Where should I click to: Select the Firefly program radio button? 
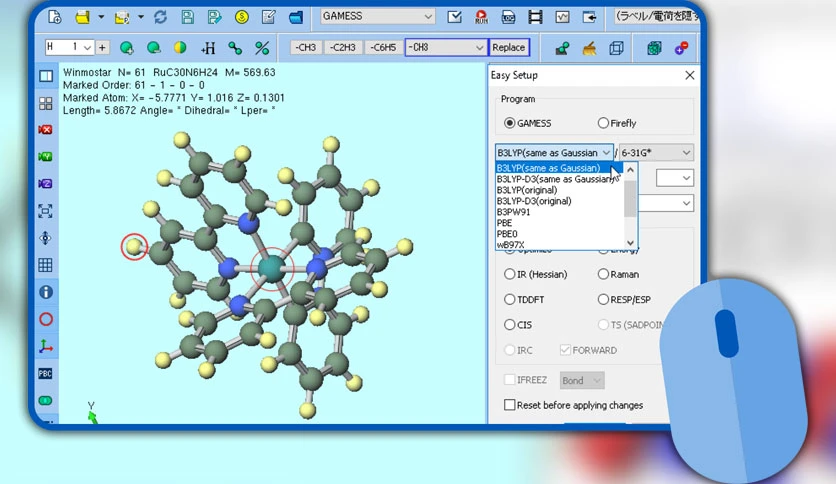[x=603, y=123]
